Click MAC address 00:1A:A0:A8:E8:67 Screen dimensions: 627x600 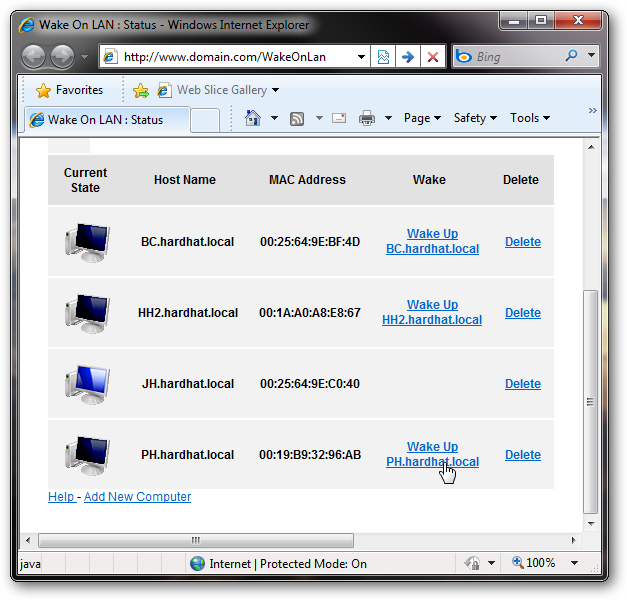(x=310, y=313)
